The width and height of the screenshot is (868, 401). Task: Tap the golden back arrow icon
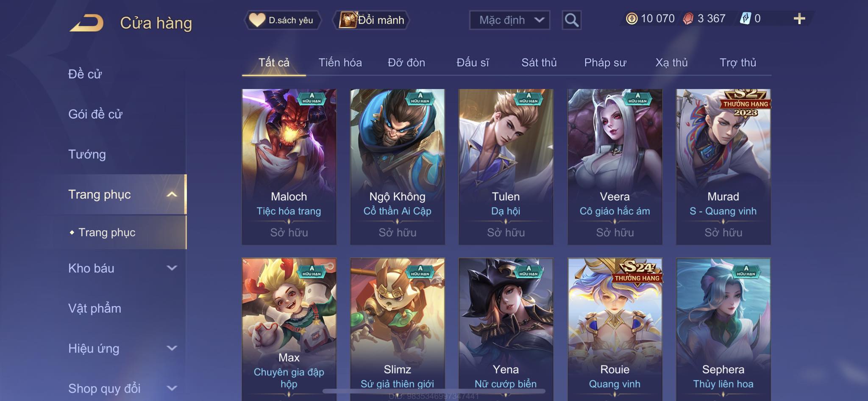tap(87, 23)
